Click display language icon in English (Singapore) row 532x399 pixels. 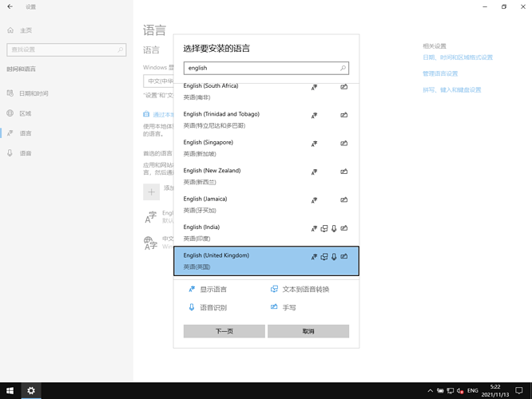click(x=314, y=144)
